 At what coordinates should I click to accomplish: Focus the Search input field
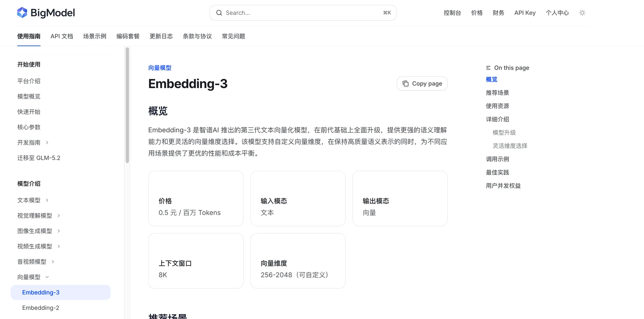click(x=303, y=13)
